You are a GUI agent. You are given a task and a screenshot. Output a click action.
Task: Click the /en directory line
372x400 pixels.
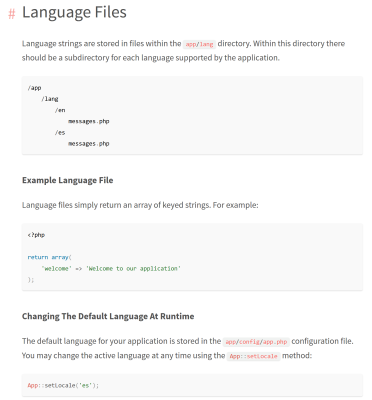(x=60, y=110)
